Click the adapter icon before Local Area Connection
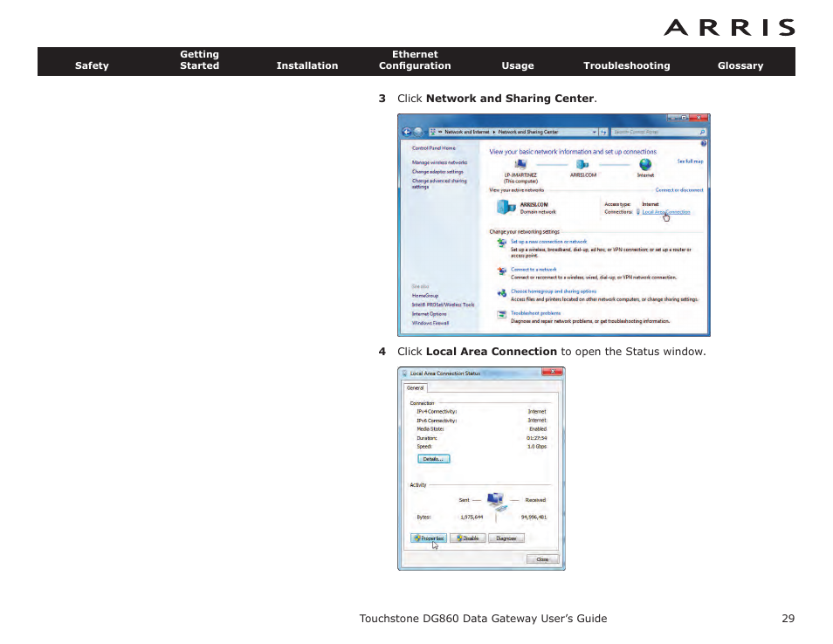 [638, 212]
